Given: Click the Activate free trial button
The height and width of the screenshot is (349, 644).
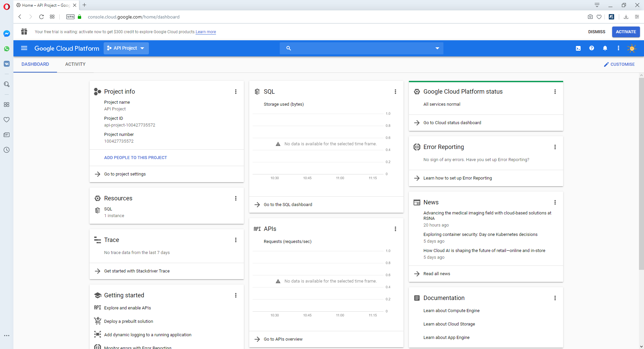Looking at the screenshot, I should pos(626,32).
